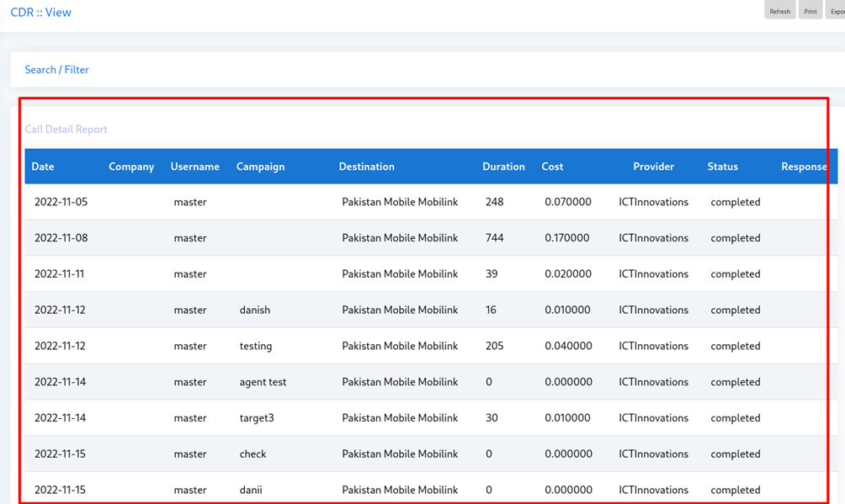Click the duration value 205
The height and width of the screenshot is (504, 845).
point(494,346)
